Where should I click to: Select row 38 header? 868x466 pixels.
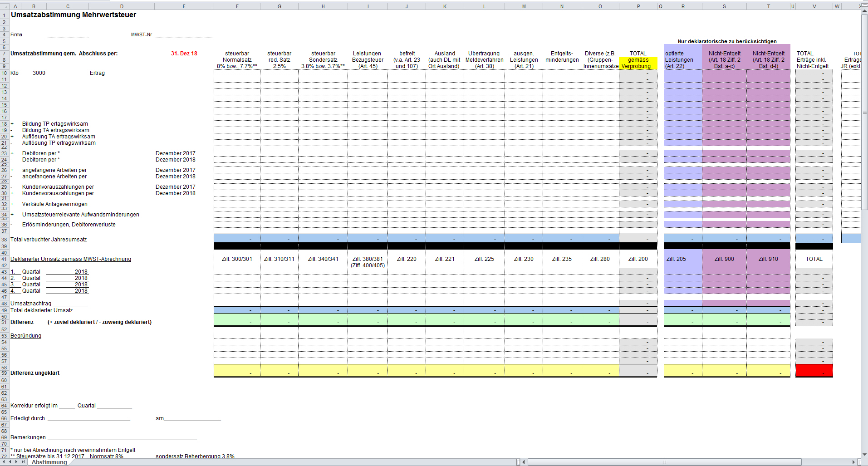coord(4,240)
